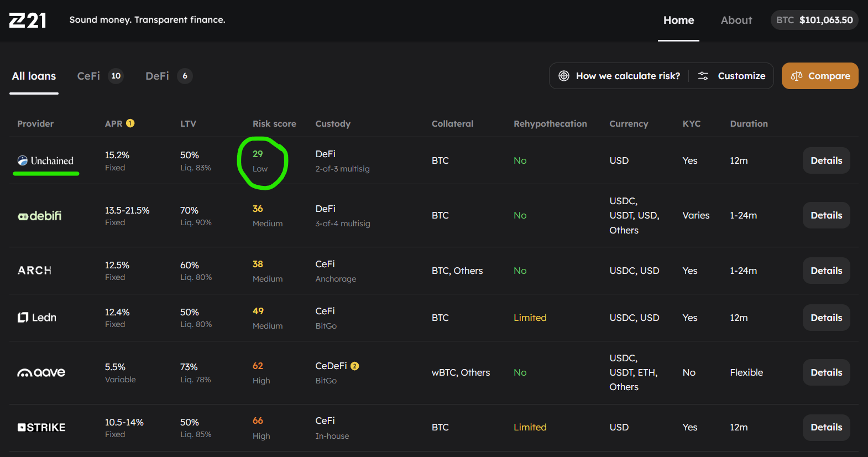Click the orange Compare button

click(820, 76)
